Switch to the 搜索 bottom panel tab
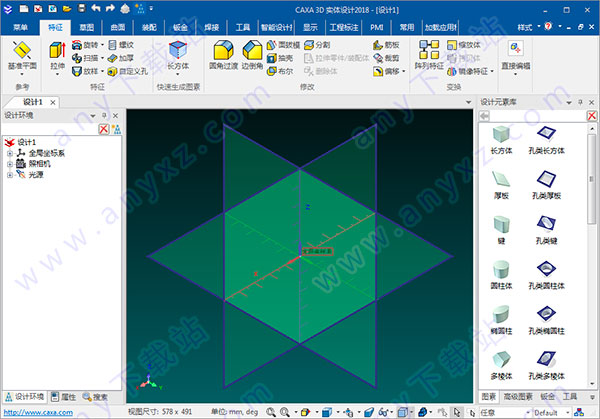Image resolution: width=600 pixels, height=419 pixels. [x=95, y=397]
